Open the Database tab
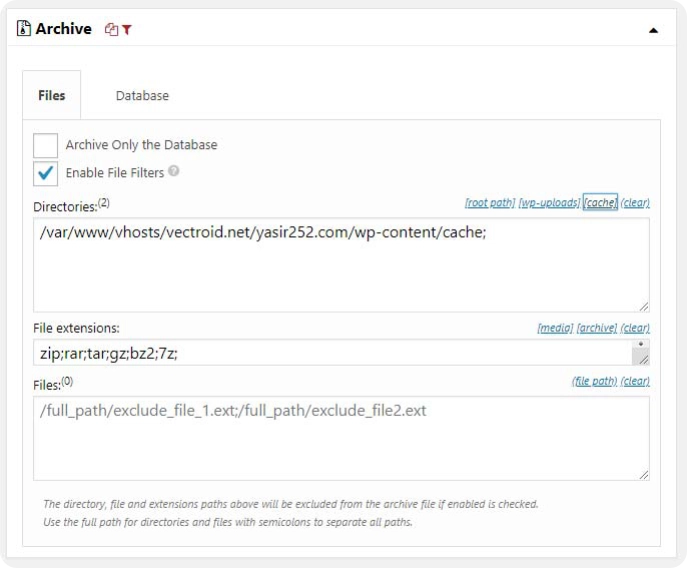Viewport: 687px width, 568px height. pos(142,96)
